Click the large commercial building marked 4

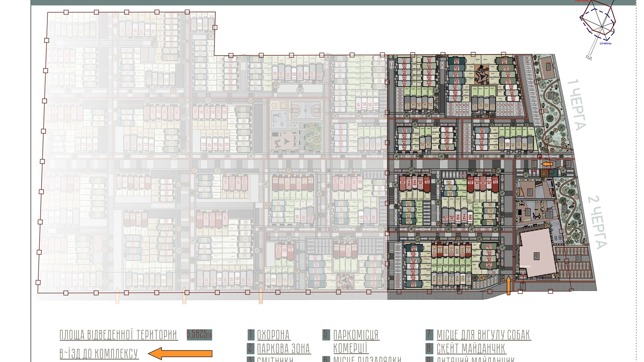click(x=536, y=256)
